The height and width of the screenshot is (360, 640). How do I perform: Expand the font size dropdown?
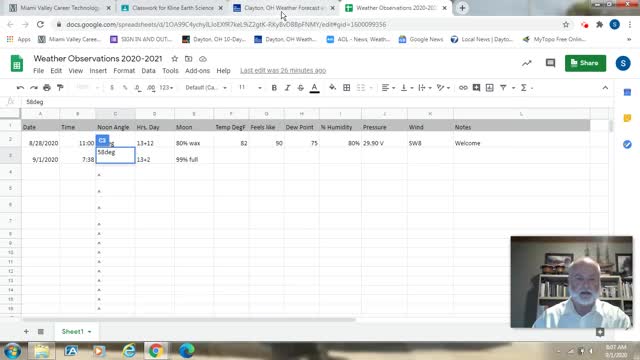pyautogui.click(x=260, y=88)
